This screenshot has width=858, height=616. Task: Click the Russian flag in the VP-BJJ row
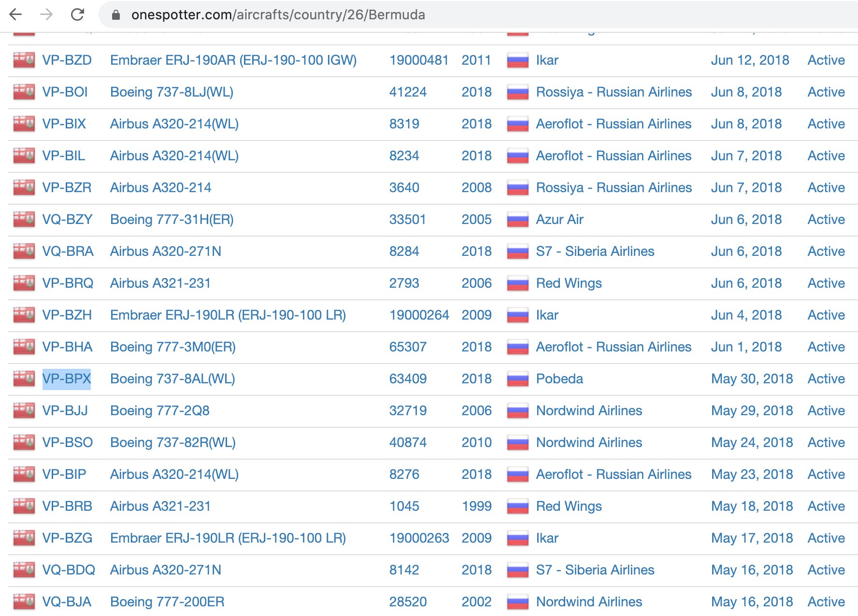click(518, 411)
